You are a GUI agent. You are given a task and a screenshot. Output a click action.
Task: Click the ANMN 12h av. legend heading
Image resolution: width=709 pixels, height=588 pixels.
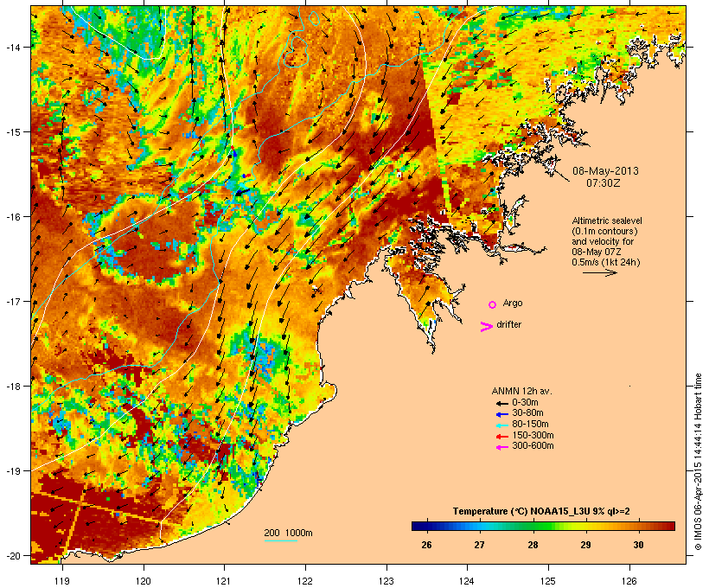point(521,391)
